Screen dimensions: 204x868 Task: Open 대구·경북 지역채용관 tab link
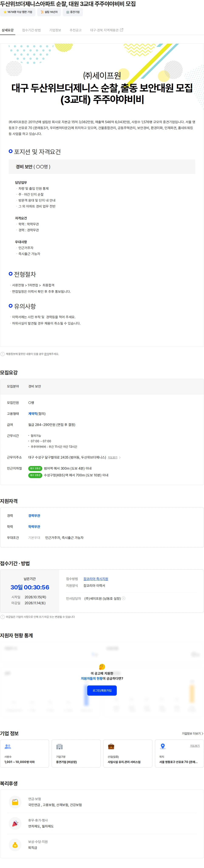[106, 30]
